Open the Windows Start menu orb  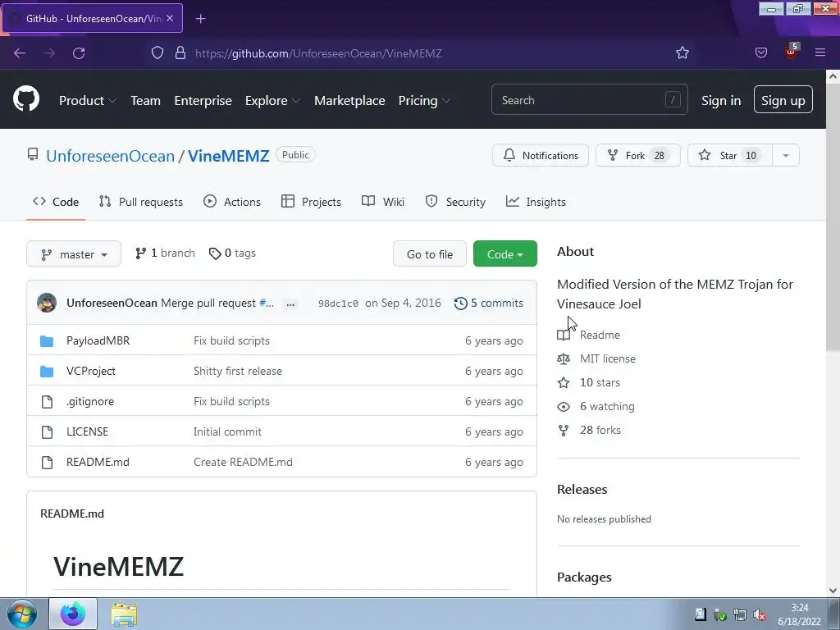tap(22, 614)
